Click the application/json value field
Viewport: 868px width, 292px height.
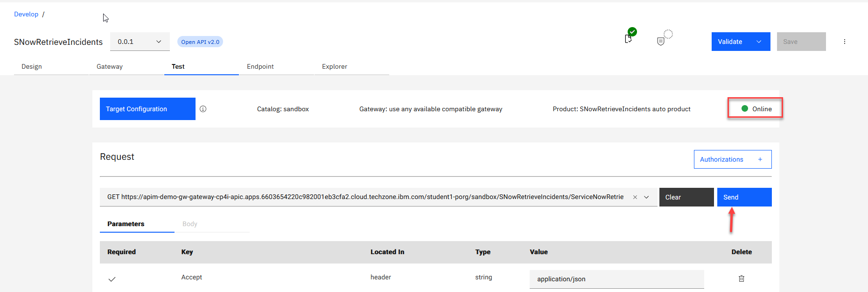click(616, 279)
